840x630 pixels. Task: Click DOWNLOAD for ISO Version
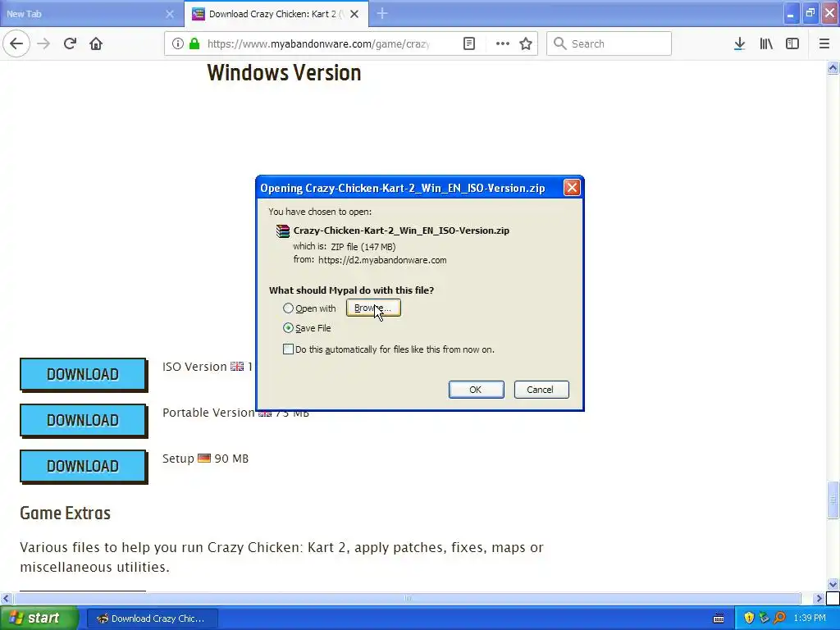[83, 374]
